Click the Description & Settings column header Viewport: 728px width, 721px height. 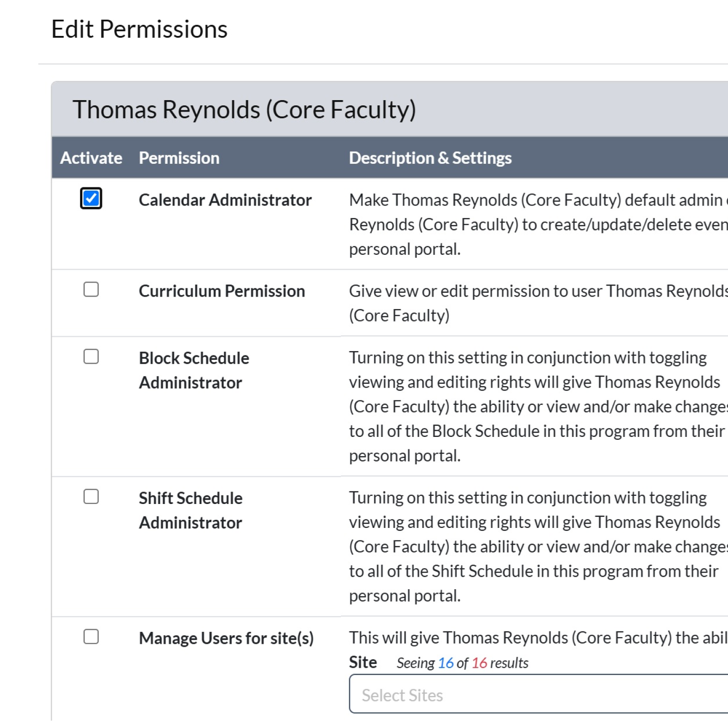430,158
